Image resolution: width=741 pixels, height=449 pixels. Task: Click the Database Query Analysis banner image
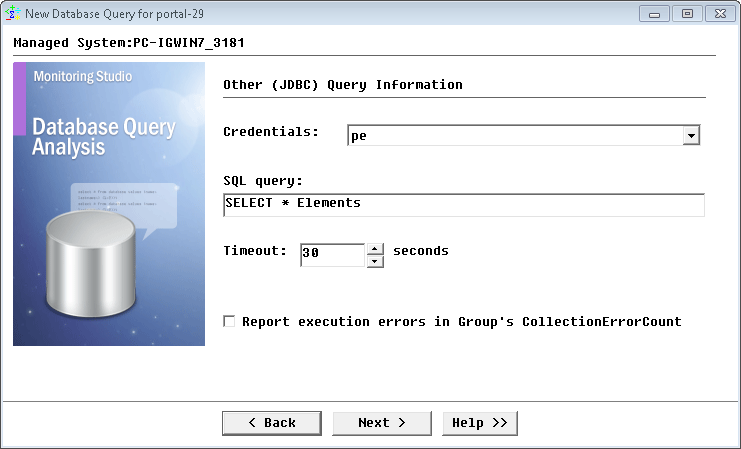(109, 204)
